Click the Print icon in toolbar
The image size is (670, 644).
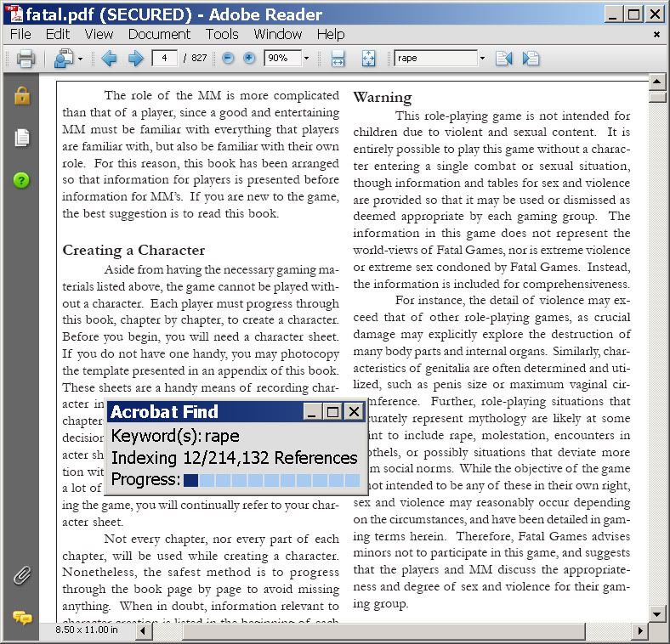click(26, 58)
